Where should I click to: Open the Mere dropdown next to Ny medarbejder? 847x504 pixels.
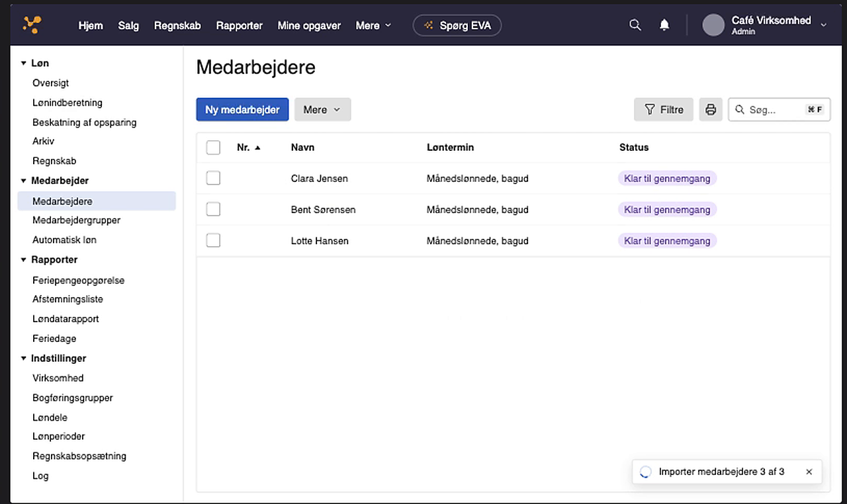(322, 110)
